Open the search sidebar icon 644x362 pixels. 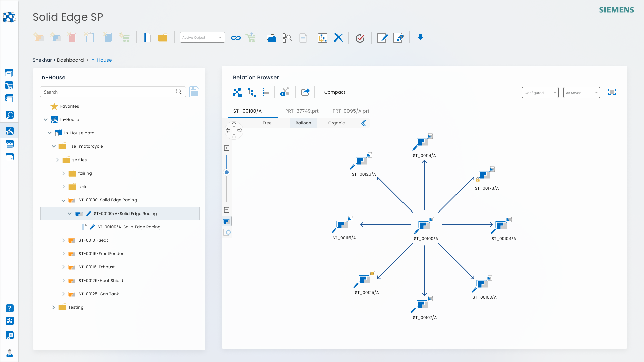tap(10, 115)
